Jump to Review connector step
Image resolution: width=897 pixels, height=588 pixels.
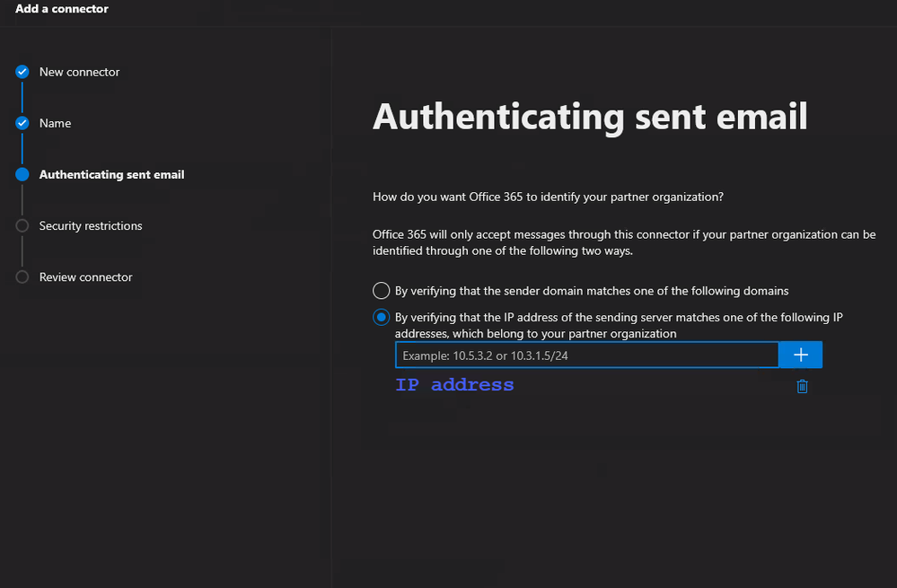(86, 277)
